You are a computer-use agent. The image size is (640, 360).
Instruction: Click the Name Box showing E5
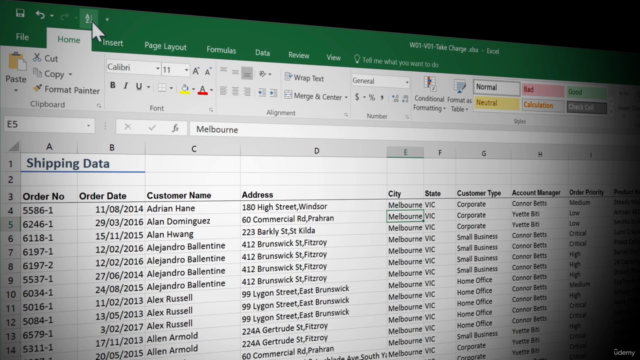pyautogui.click(x=48, y=124)
